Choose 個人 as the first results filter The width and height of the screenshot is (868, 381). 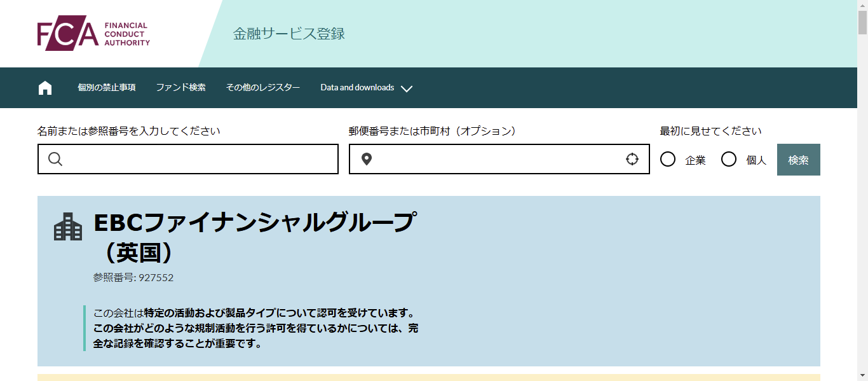728,160
